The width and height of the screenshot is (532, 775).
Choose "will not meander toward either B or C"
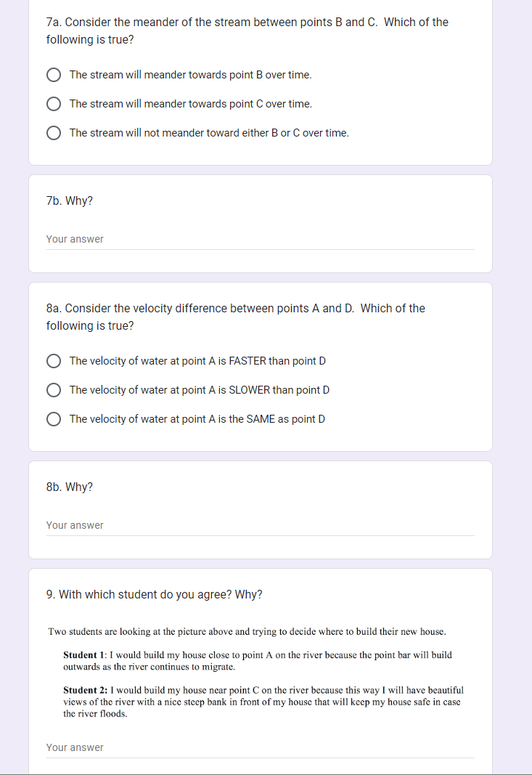pyautogui.click(x=54, y=133)
